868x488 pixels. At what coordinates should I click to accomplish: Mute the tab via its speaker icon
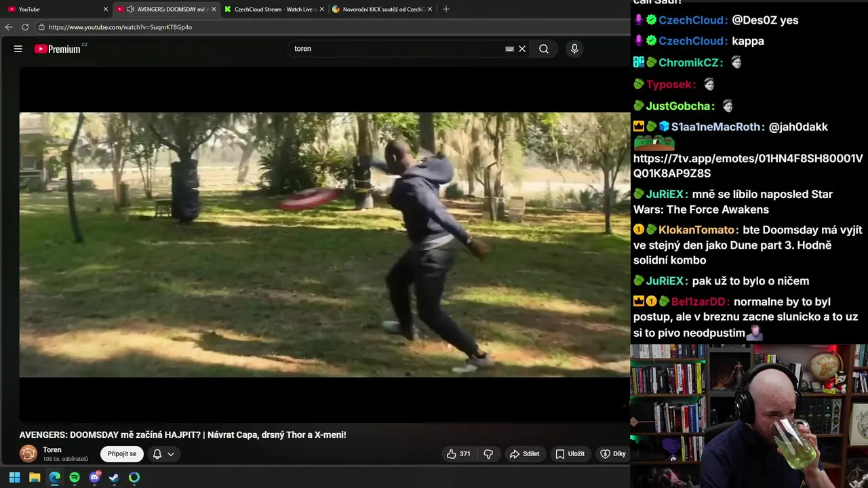[x=131, y=9]
